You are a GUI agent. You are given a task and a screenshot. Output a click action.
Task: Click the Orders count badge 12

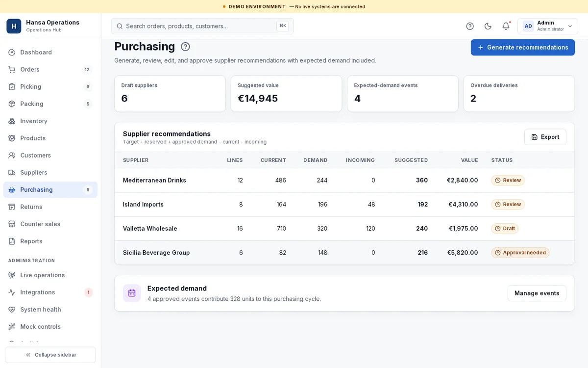87,69
